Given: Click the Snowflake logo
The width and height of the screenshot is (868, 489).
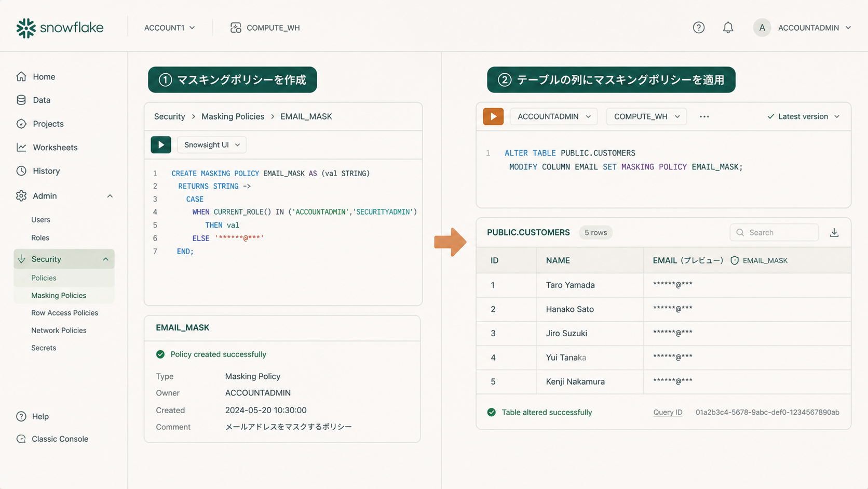Looking at the screenshot, I should click(60, 28).
